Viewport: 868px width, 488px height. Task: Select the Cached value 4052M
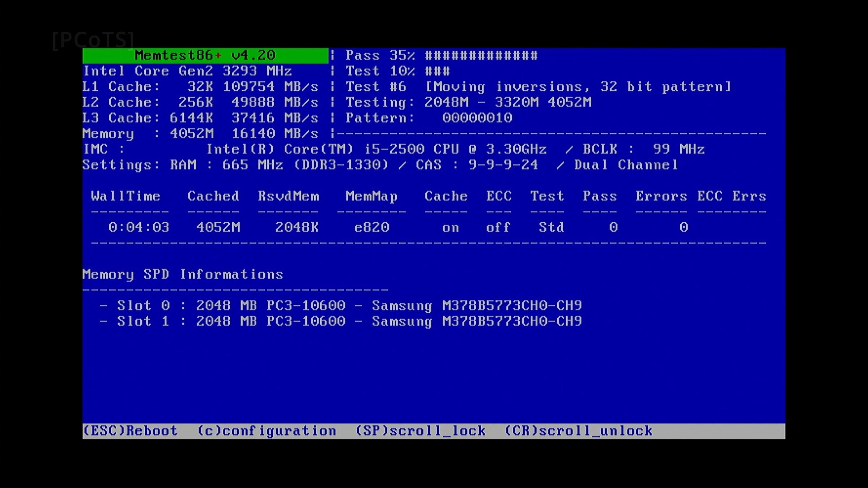(218, 227)
